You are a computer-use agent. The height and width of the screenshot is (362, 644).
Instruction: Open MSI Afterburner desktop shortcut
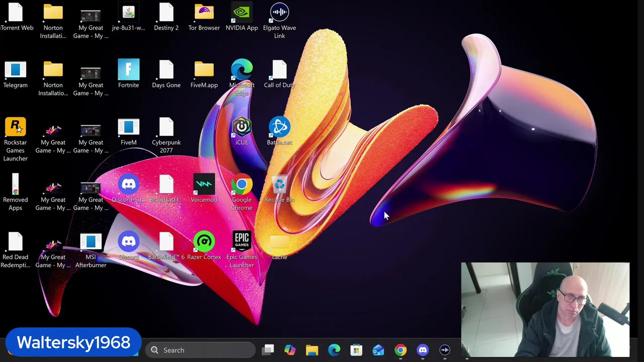coord(91,250)
